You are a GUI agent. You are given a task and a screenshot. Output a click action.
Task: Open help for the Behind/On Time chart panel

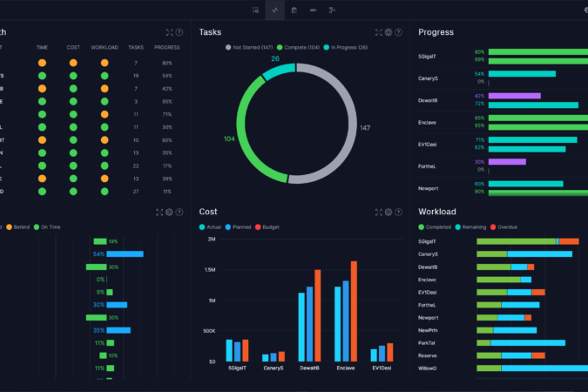click(179, 213)
